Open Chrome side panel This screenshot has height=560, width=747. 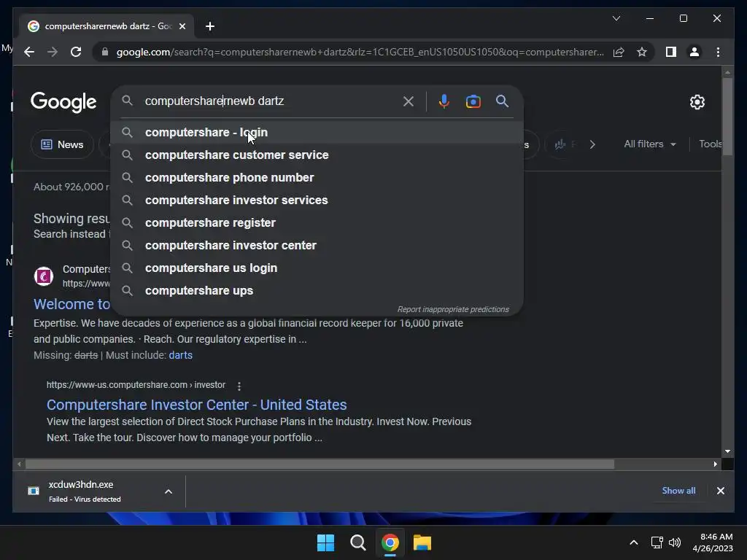pyautogui.click(x=671, y=52)
